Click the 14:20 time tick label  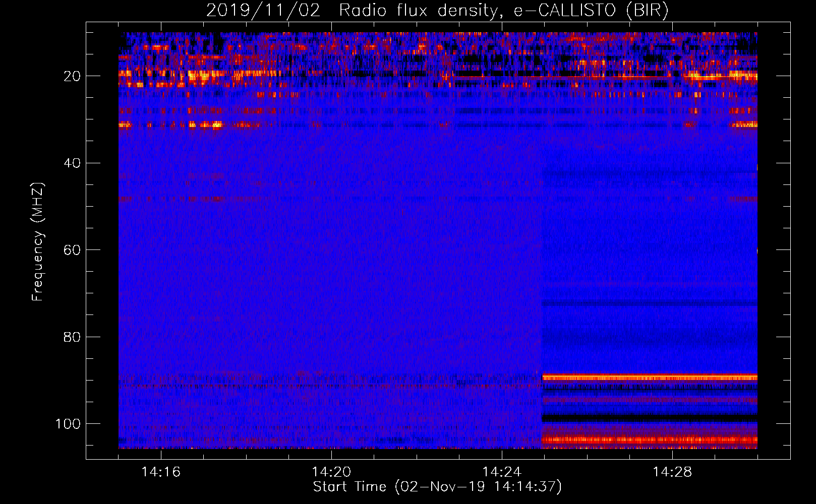click(331, 472)
